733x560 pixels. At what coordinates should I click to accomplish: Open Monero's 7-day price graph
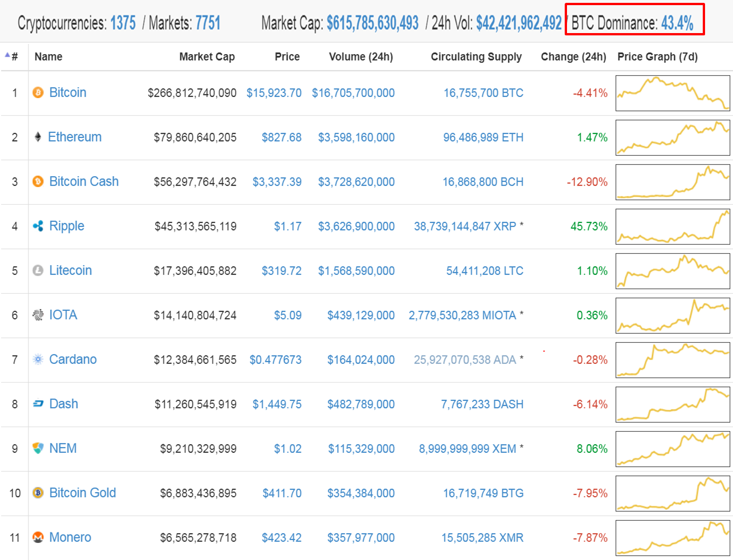[x=673, y=538]
